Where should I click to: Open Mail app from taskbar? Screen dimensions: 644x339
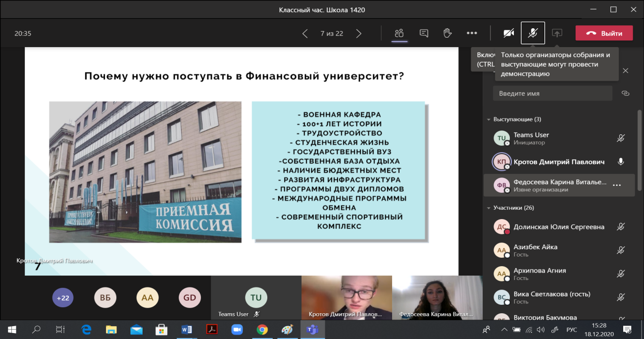pyautogui.click(x=136, y=329)
